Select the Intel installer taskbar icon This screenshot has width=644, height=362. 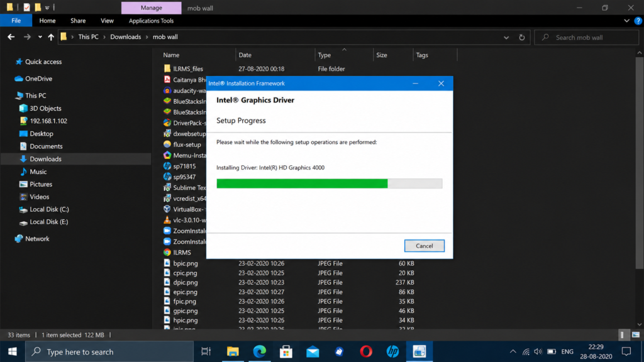click(419, 351)
